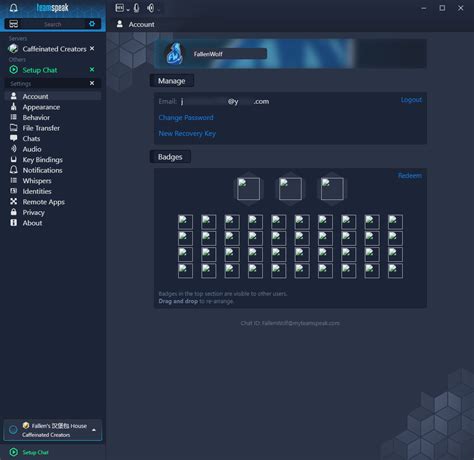Open the search settings gear icon
This screenshot has height=460, width=474.
pyautogui.click(x=92, y=24)
